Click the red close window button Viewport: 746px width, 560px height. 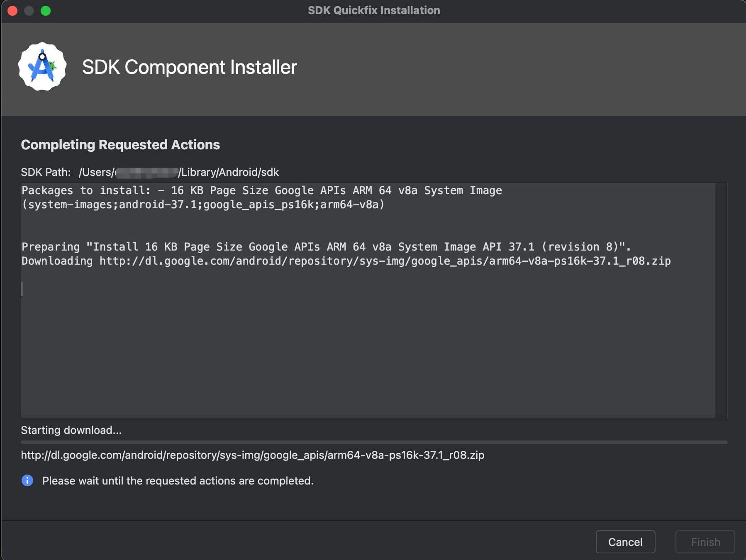point(12,11)
